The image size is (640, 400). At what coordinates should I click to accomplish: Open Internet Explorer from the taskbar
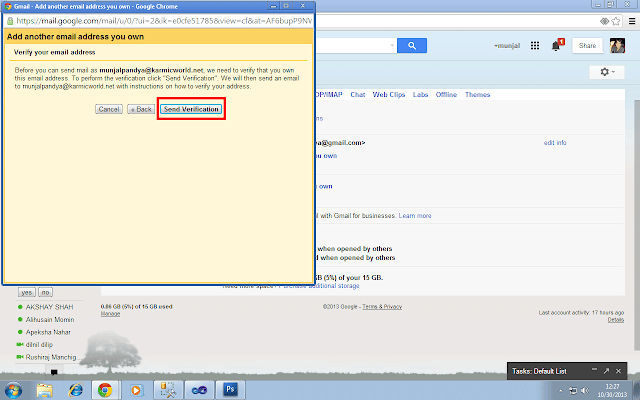[x=76, y=390]
